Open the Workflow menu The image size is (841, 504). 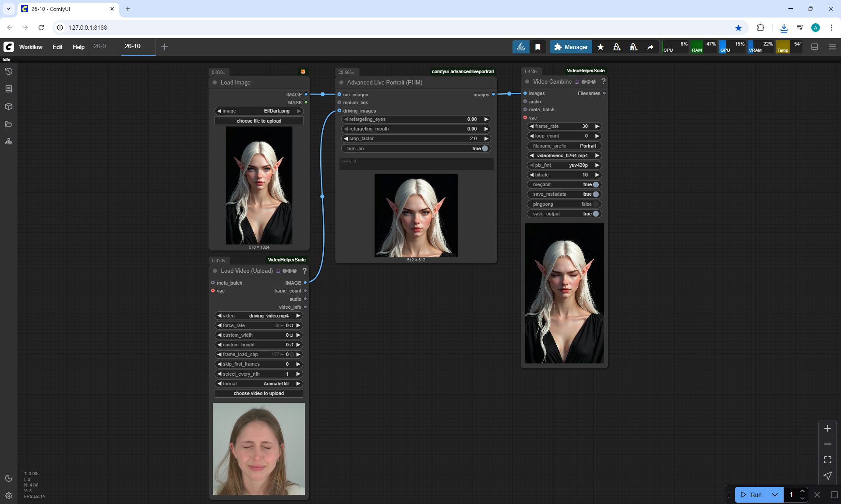point(31,47)
